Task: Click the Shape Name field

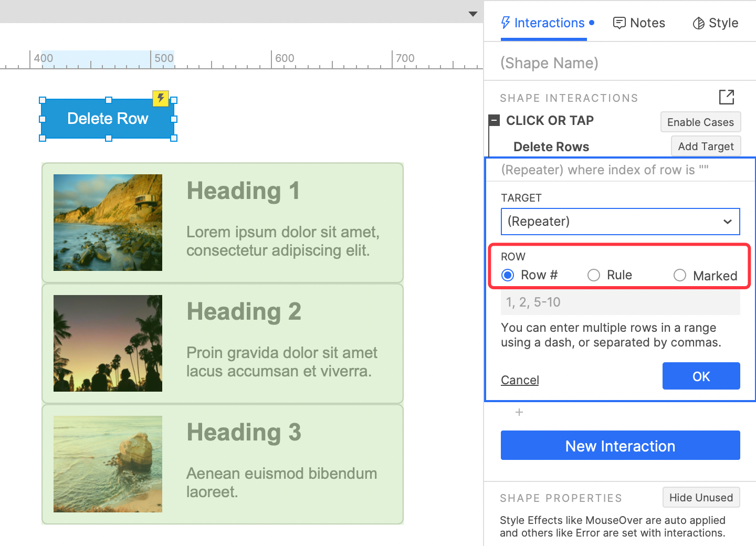Action: (620, 63)
